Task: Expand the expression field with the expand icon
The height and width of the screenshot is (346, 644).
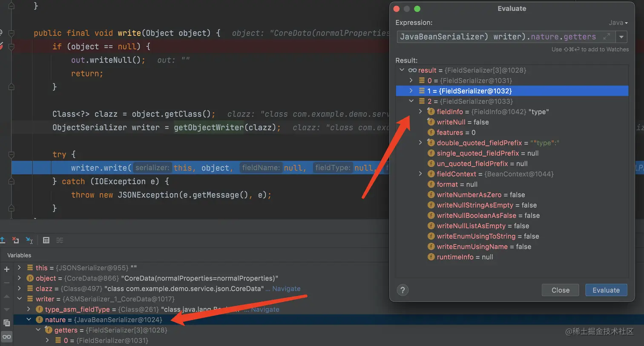Action: pyautogui.click(x=607, y=37)
